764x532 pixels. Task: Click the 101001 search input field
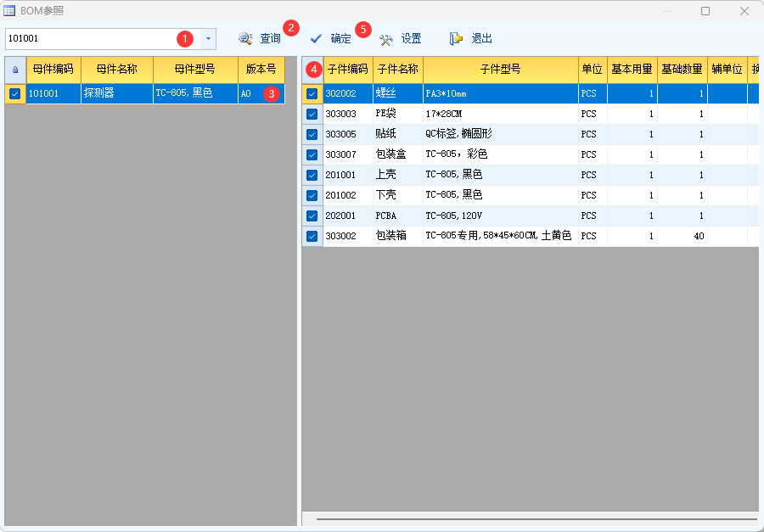[103, 38]
